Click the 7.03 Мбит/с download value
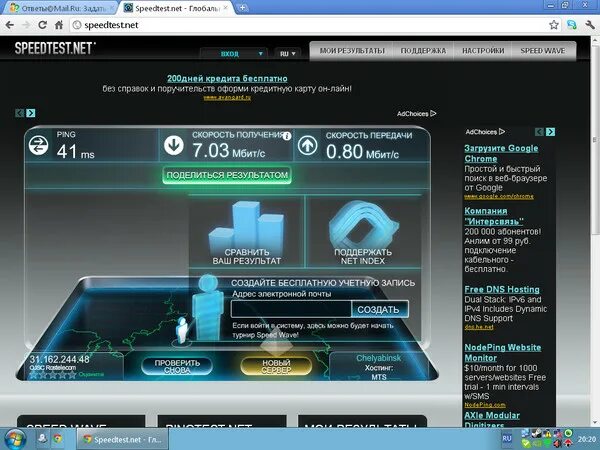This screenshot has width=600, height=450. (x=228, y=151)
